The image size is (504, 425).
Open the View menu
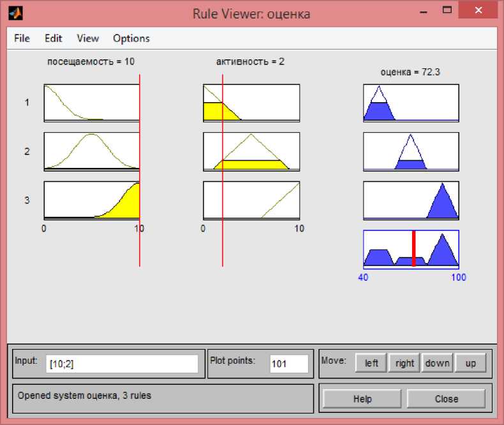click(87, 38)
